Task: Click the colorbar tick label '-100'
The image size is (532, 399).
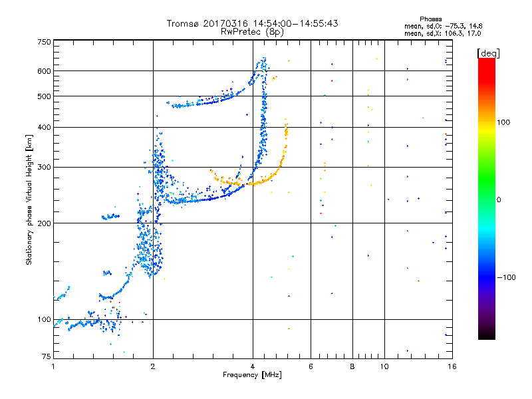Action: 506,277
